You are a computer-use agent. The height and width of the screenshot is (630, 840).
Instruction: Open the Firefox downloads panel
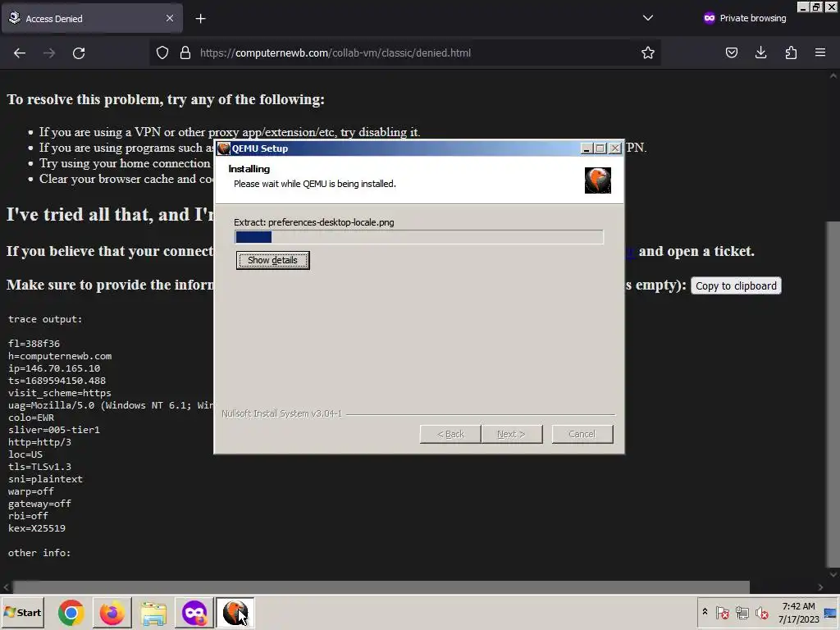click(x=760, y=53)
